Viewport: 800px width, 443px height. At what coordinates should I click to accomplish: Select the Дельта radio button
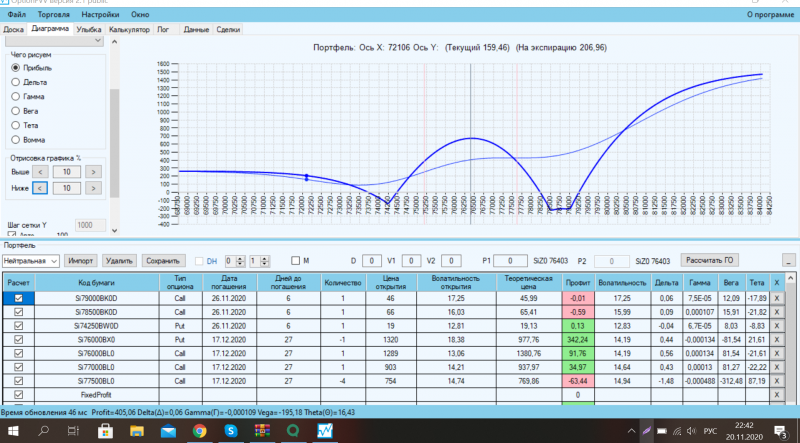pos(15,82)
